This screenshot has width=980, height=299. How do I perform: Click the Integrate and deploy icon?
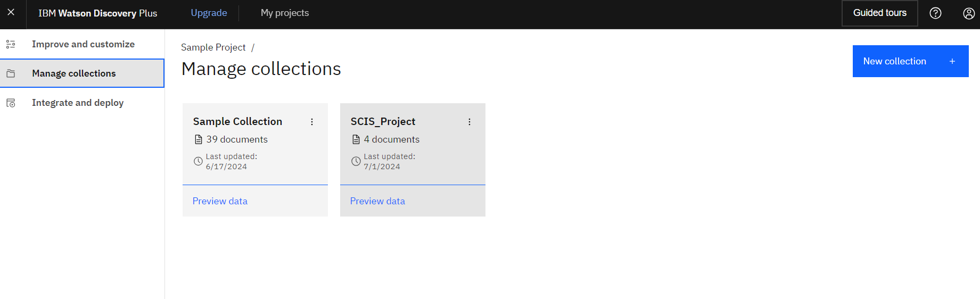[11, 103]
